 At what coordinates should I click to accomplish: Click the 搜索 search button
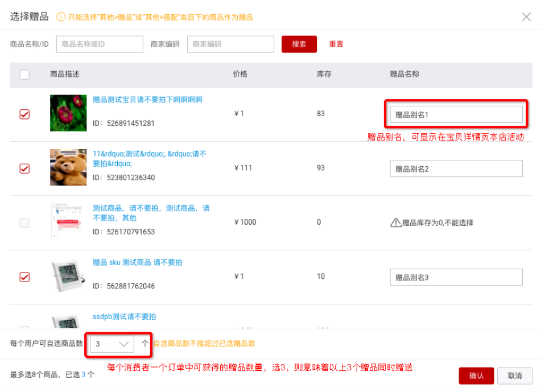pyautogui.click(x=299, y=44)
